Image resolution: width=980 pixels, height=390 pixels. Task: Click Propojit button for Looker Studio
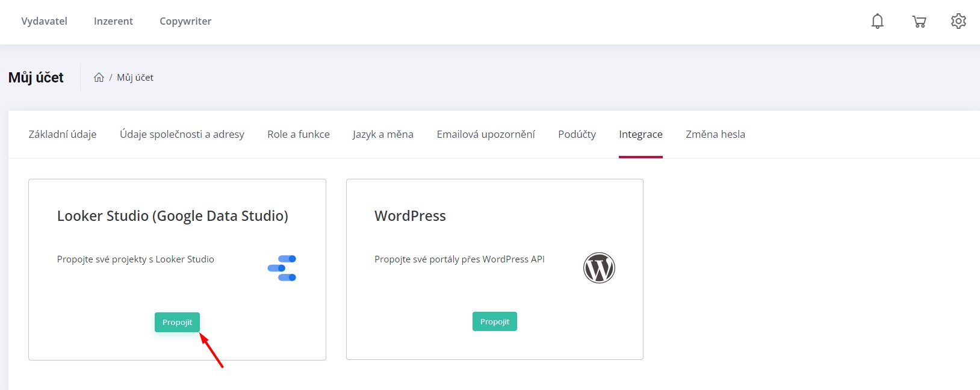177,322
